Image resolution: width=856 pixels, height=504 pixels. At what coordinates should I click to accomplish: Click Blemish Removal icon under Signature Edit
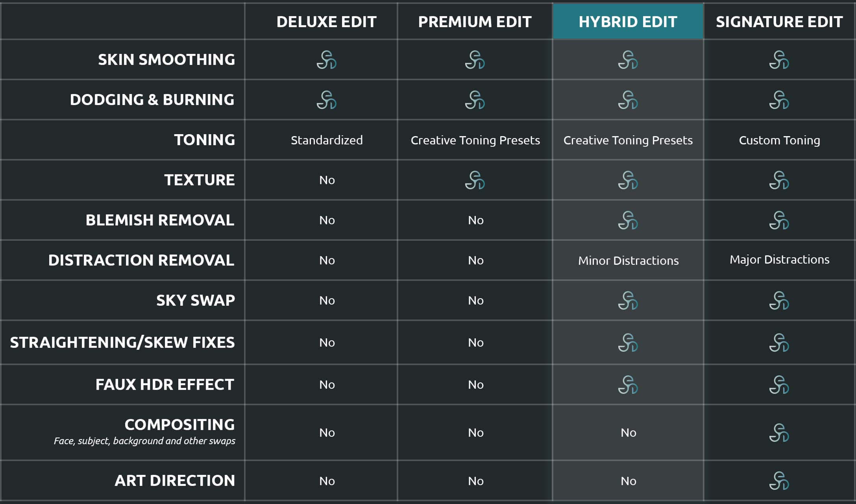click(779, 220)
